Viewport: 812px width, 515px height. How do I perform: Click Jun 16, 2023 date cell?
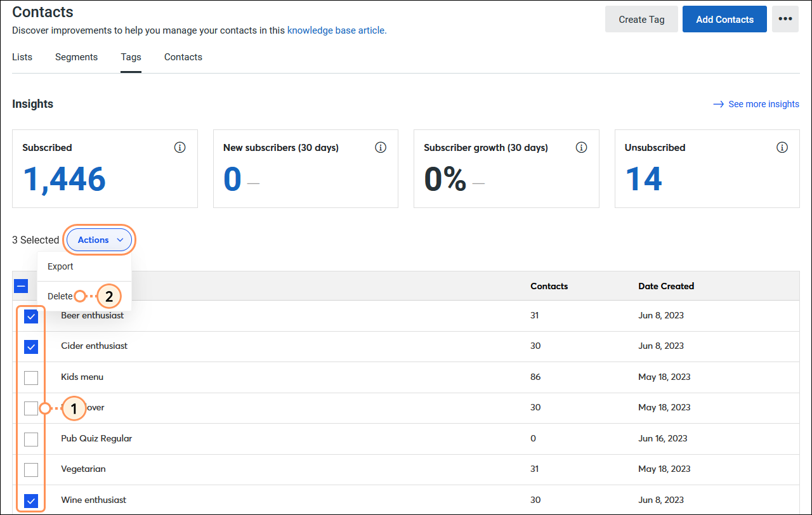pos(663,438)
